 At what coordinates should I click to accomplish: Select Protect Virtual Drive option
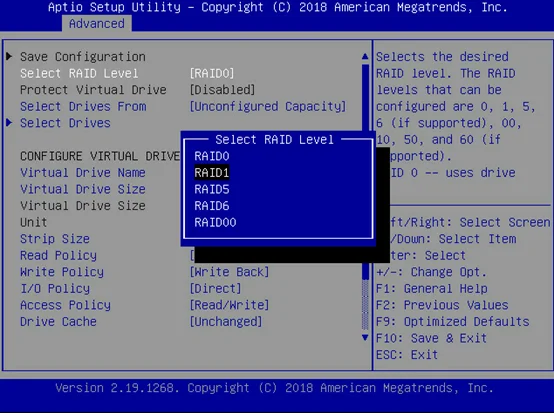click(x=93, y=90)
